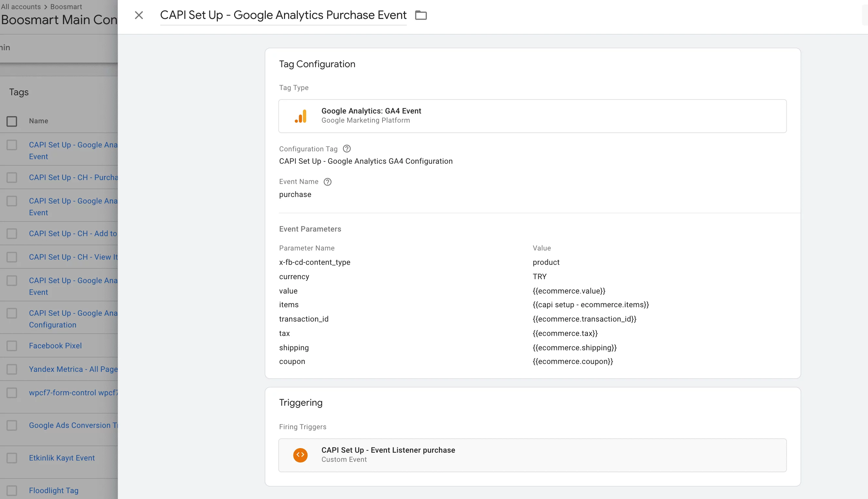Click the {{ecommerce.value}} variable
This screenshot has height=499, width=868.
(569, 291)
